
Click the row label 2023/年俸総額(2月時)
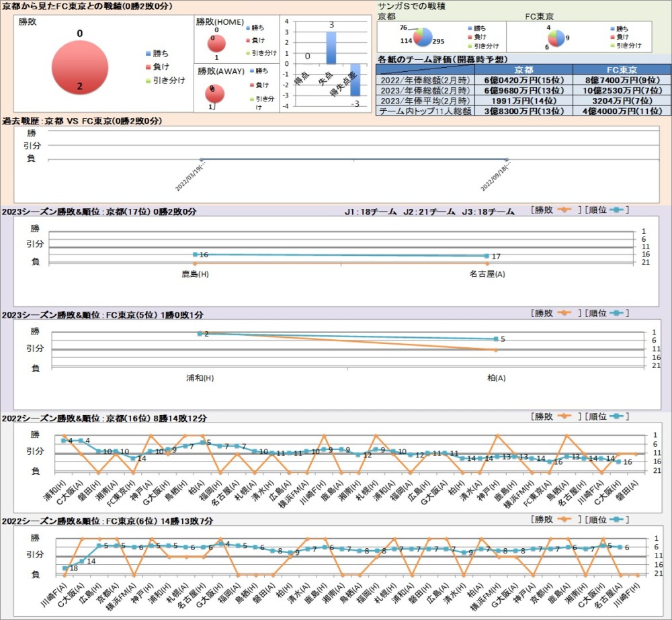[x=425, y=91]
